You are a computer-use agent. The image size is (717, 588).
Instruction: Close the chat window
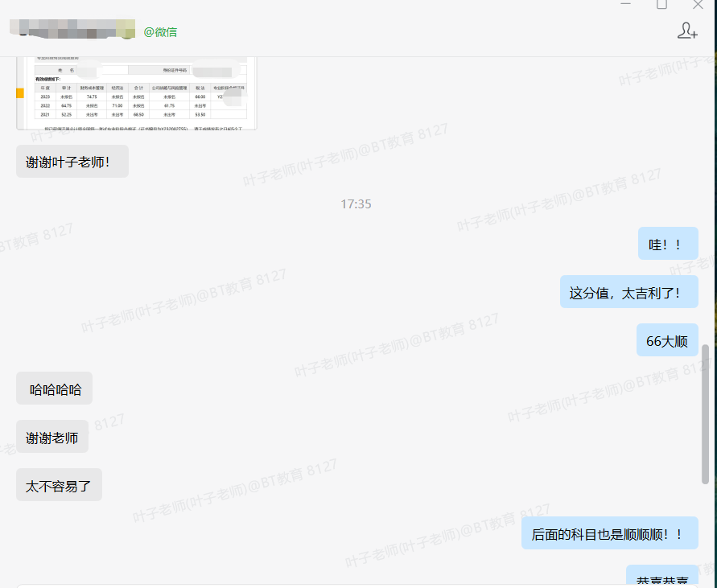click(x=698, y=5)
